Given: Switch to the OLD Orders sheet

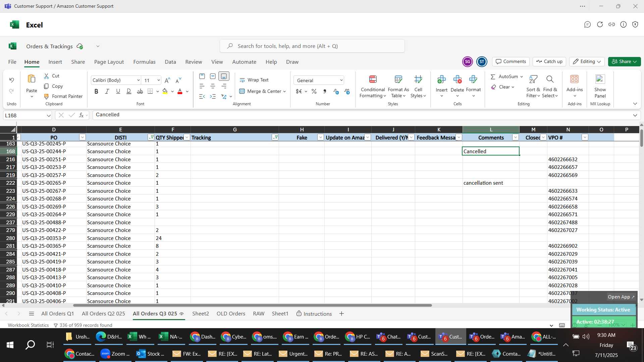Looking at the screenshot, I should pos(231,314).
